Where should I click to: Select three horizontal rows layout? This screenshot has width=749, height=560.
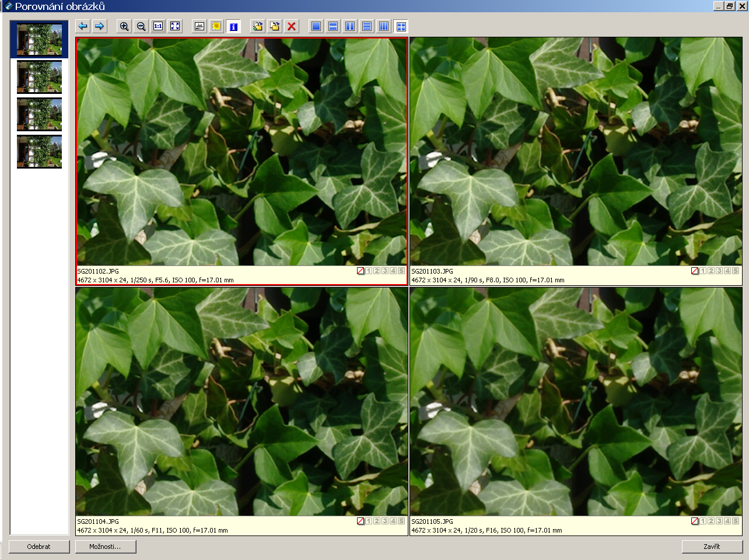coord(367,26)
